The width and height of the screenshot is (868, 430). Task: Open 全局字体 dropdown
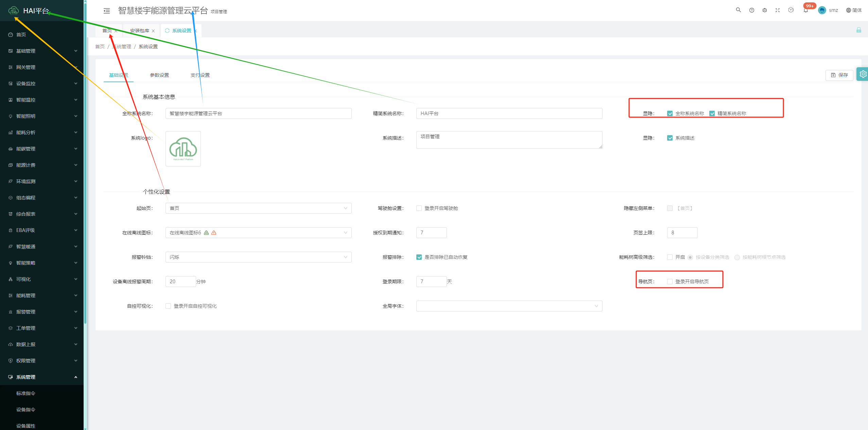click(509, 306)
